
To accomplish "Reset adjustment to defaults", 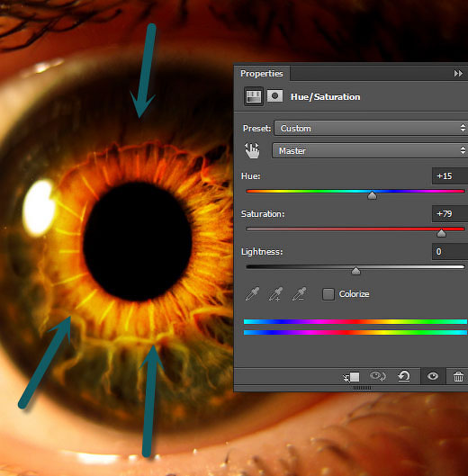I will click(x=404, y=376).
